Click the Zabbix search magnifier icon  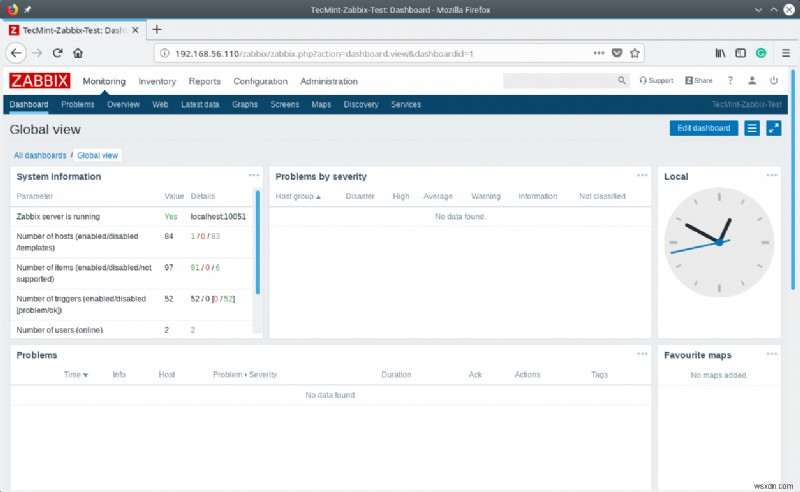tap(621, 81)
